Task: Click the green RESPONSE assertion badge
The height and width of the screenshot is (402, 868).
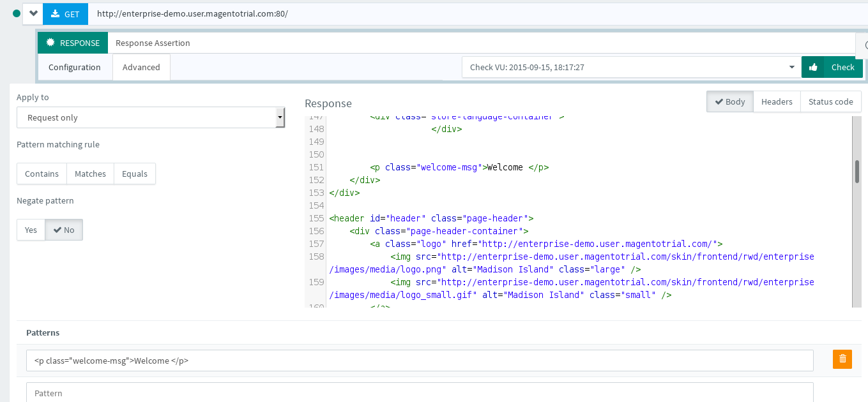Action: pos(73,43)
